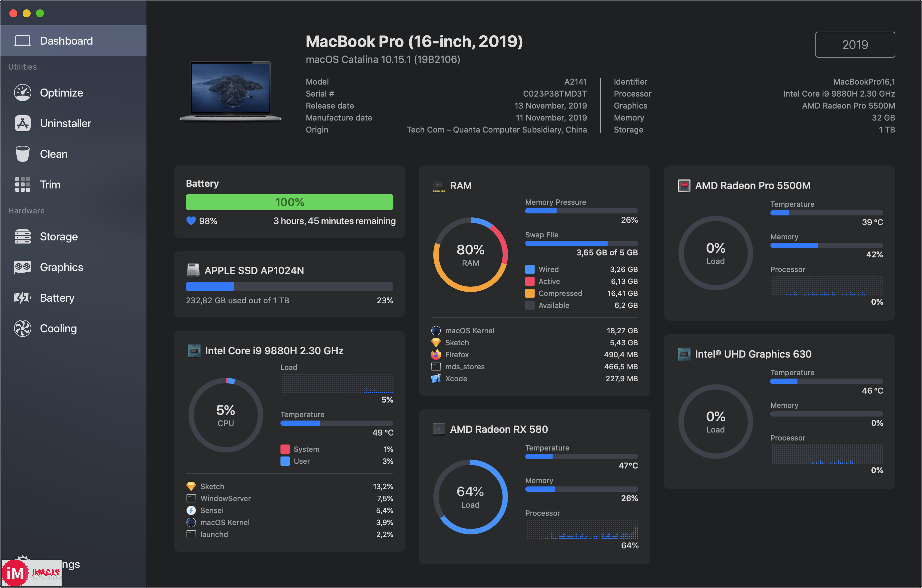Open the Uninstaller utility
Screen dimensions: 922x588
(x=73, y=123)
